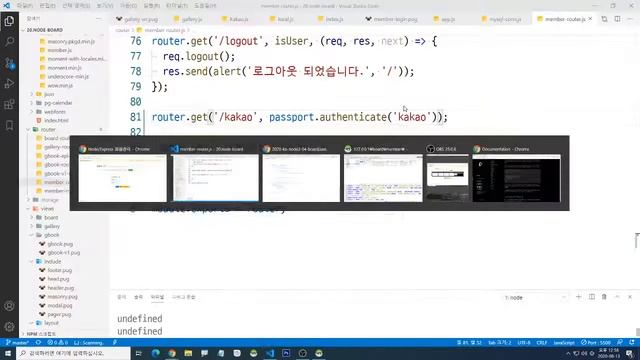Open the Windows action center notifications
The width and height of the screenshot is (640, 360).
pyautogui.click(x=630, y=353)
